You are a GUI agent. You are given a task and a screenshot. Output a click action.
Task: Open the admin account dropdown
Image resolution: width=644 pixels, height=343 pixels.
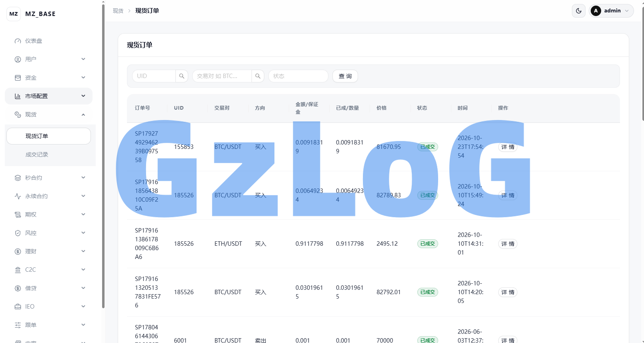(612, 11)
